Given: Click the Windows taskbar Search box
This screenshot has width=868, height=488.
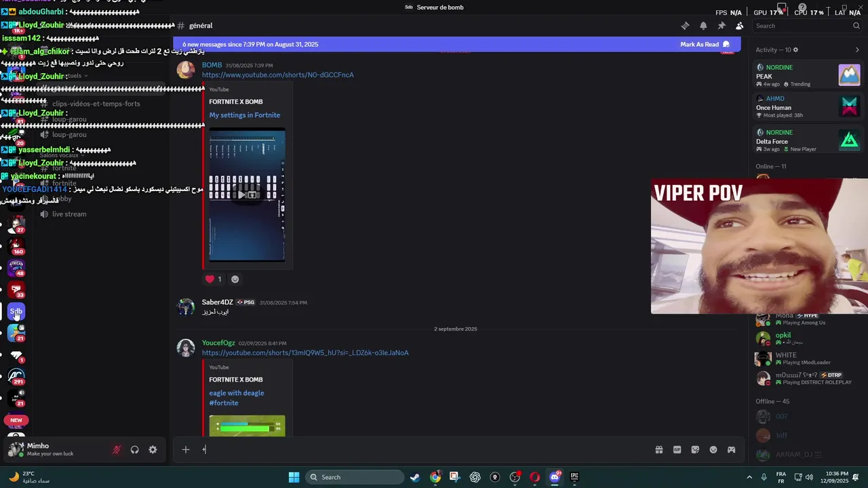Looking at the screenshot, I should pyautogui.click(x=355, y=477).
